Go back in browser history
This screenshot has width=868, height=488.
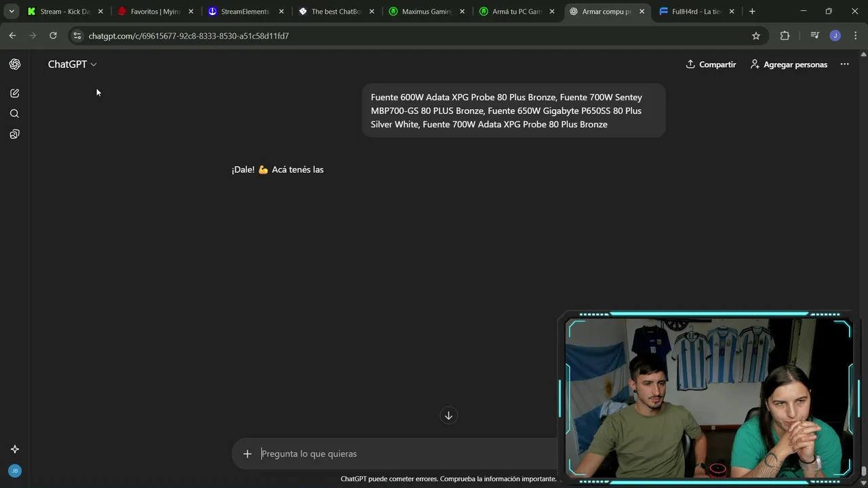click(12, 36)
